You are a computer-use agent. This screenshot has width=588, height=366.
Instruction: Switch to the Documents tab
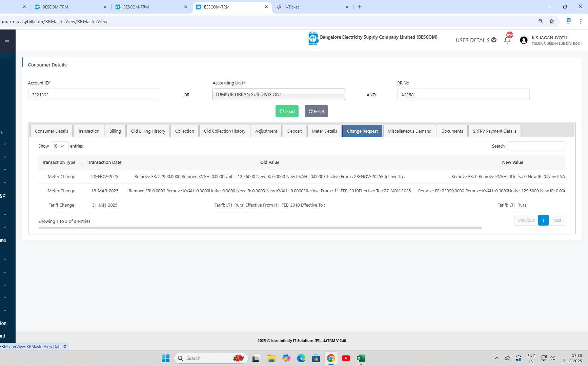pyautogui.click(x=452, y=131)
